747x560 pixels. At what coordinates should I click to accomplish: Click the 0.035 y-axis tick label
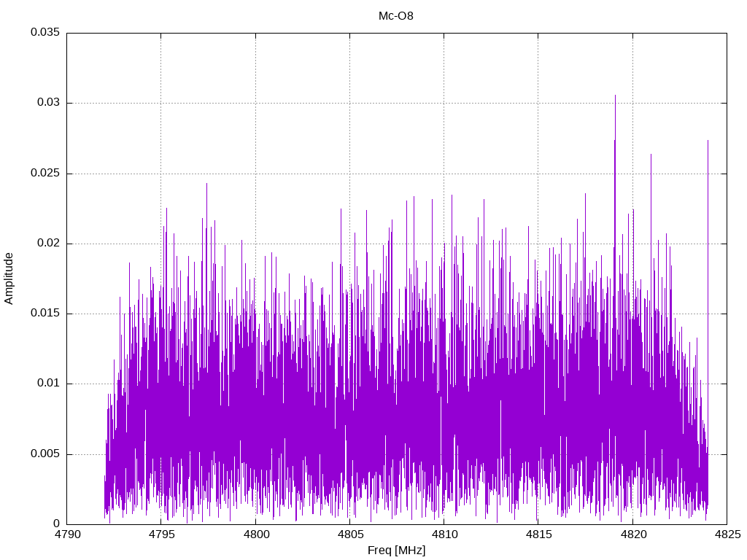[x=44, y=33]
